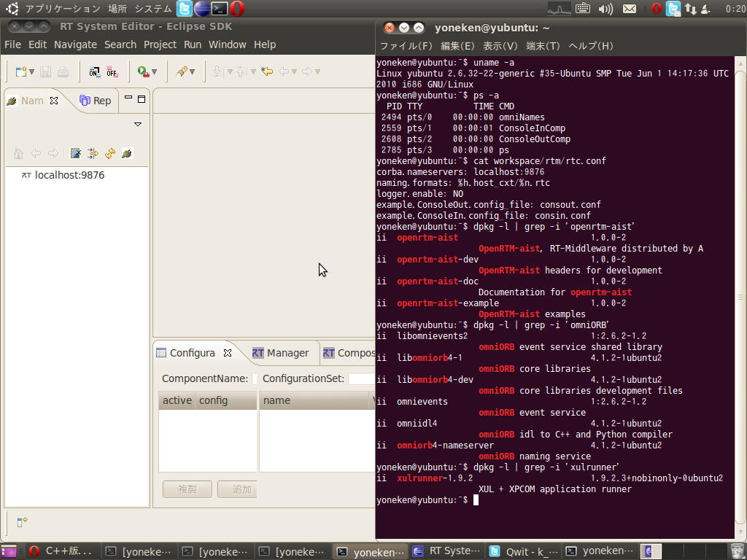Open the Previous Annotation dropdown arrow

pos(253,72)
